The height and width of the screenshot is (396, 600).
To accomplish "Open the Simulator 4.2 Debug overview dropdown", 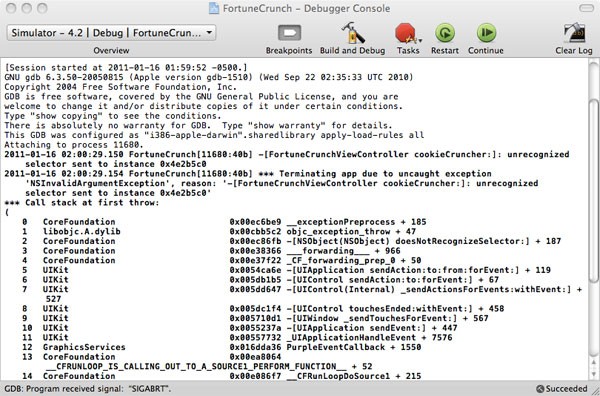I will tap(111, 33).
